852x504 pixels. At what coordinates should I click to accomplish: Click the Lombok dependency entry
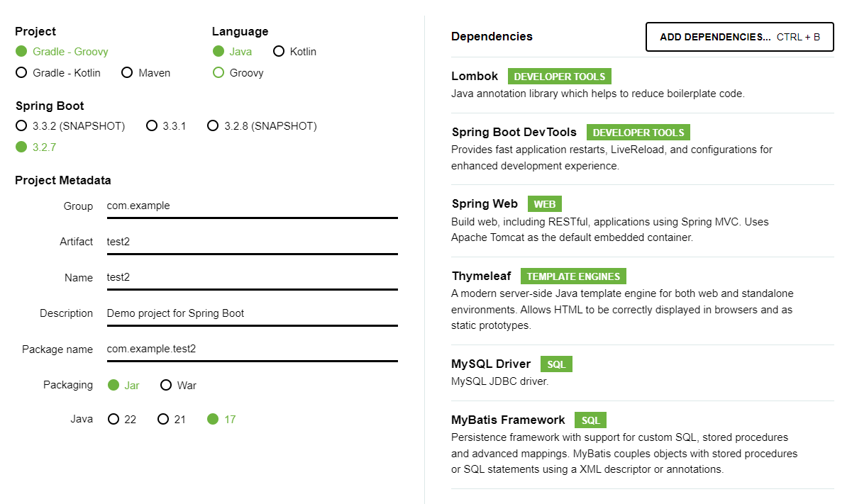[475, 77]
